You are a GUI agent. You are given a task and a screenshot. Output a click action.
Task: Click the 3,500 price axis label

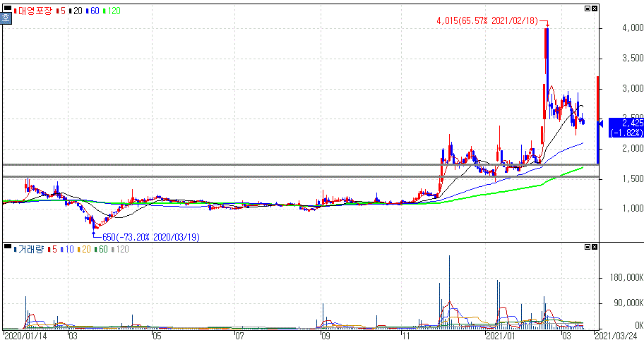tap(633, 59)
